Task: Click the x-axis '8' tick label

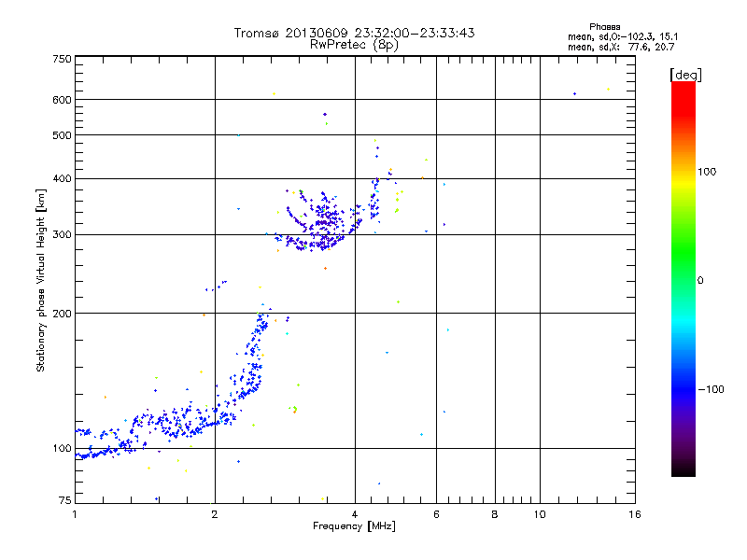Action: point(495,514)
